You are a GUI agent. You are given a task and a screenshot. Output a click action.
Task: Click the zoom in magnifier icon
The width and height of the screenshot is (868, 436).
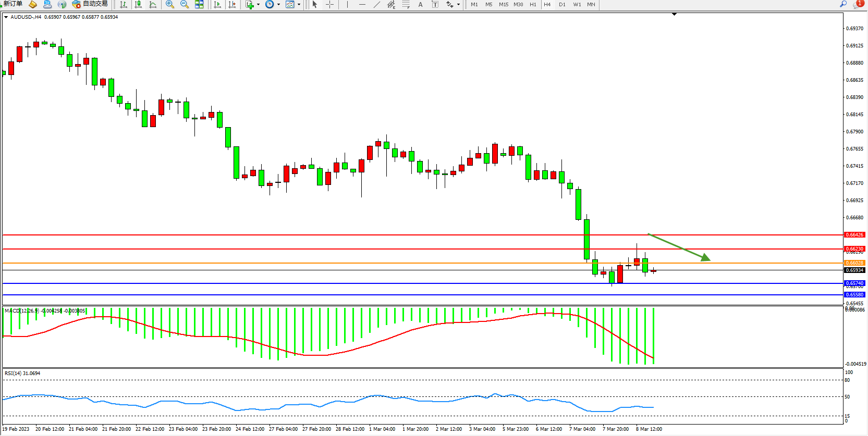(x=170, y=4)
